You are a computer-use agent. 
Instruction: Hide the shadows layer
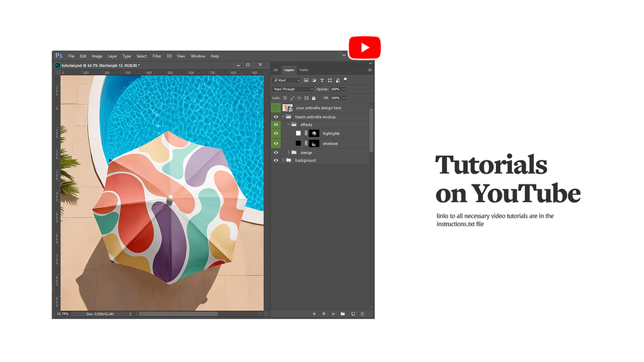276,144
